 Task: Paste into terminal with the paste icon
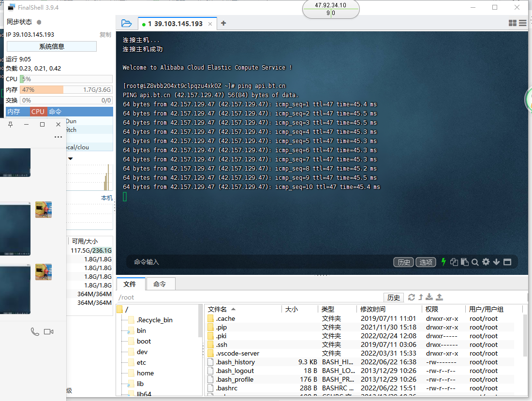point(465,262)
